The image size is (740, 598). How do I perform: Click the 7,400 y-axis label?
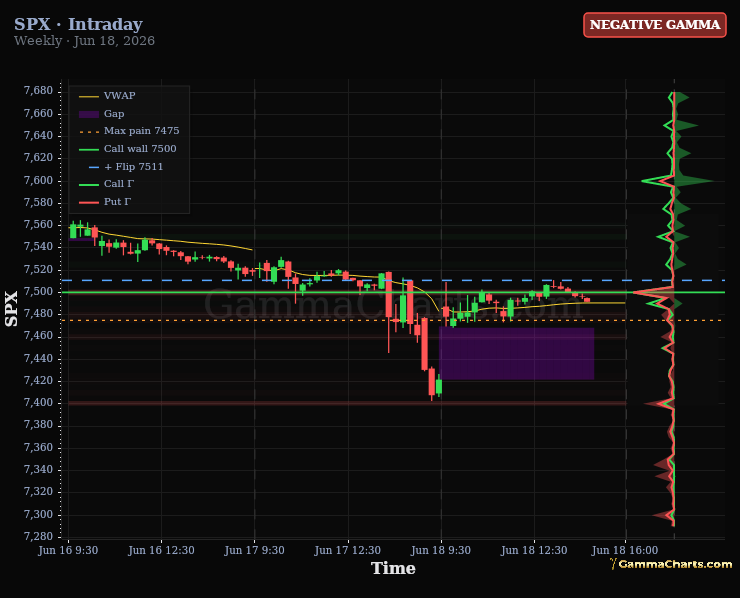38,403
